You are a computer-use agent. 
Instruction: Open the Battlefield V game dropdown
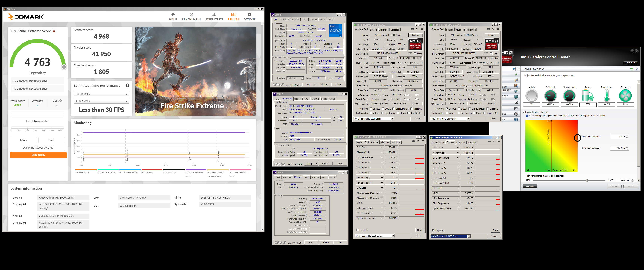[101, 94]
